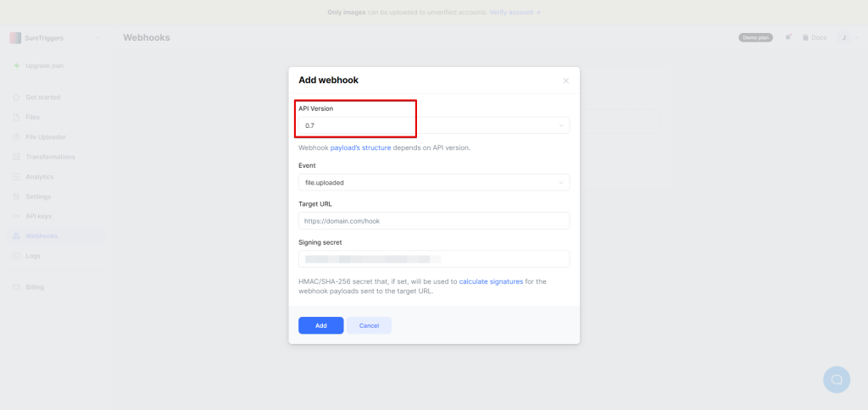
Task: Go to Transformations in the sidebar
Action: click(50, 157)
